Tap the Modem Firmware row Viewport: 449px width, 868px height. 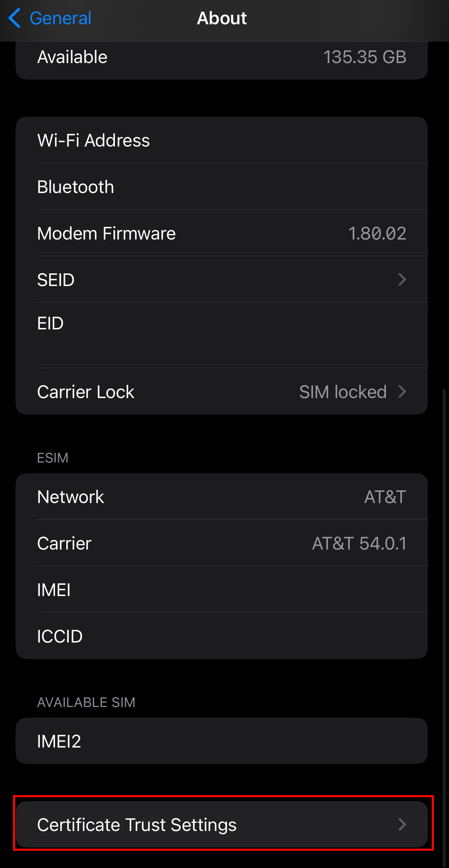tap(221, 233)
